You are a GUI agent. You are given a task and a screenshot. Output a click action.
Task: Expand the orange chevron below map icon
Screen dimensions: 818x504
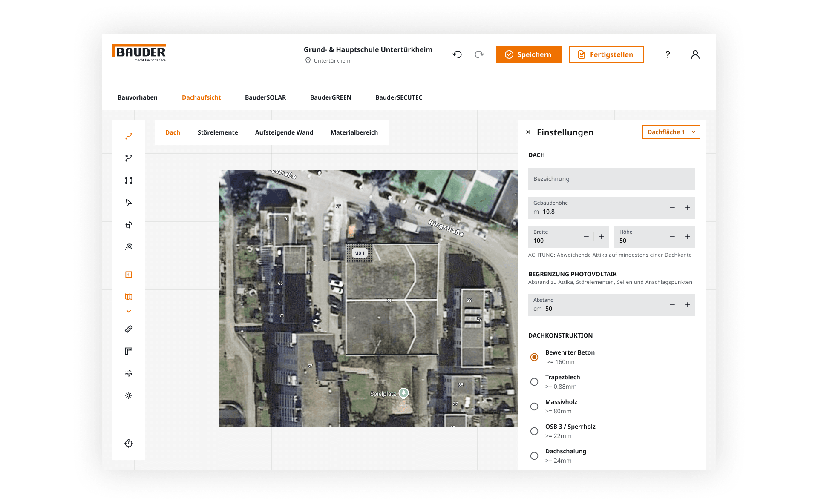(129, 311)
